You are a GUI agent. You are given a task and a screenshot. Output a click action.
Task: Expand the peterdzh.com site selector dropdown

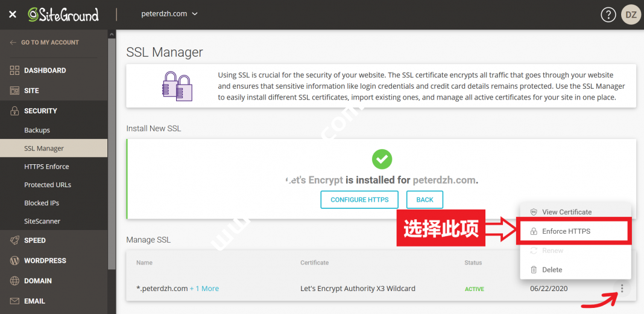pos(169,14)
